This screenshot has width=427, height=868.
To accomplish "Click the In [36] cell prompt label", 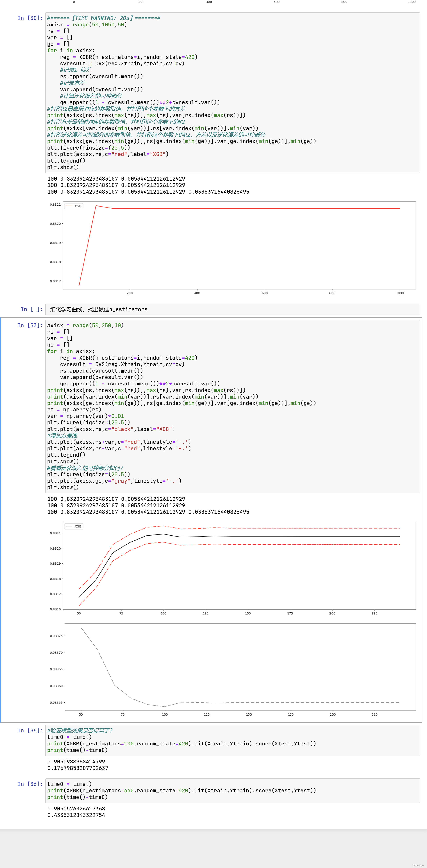I will point(30,784).
